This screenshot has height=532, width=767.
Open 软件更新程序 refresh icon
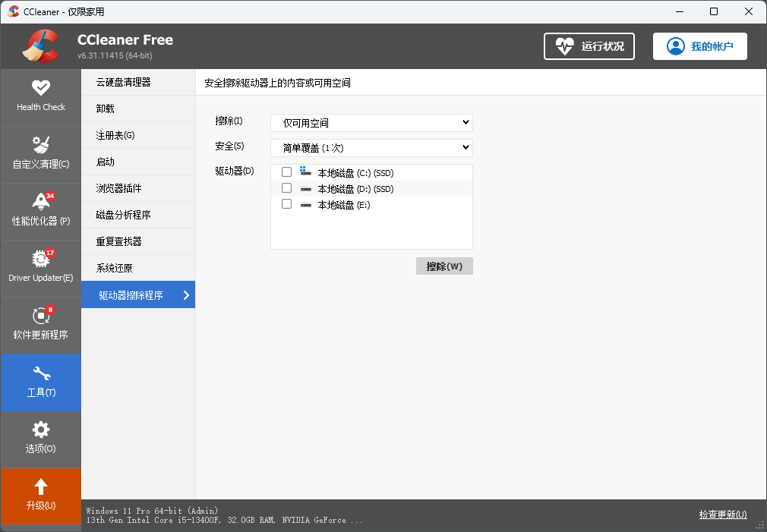pos(40,316)
